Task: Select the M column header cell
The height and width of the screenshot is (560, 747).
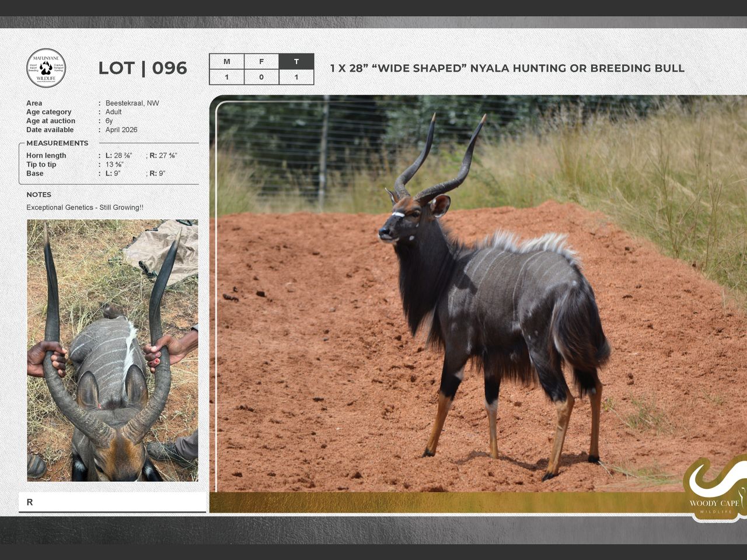Action: pyautogui.click(x=226, y=61)
